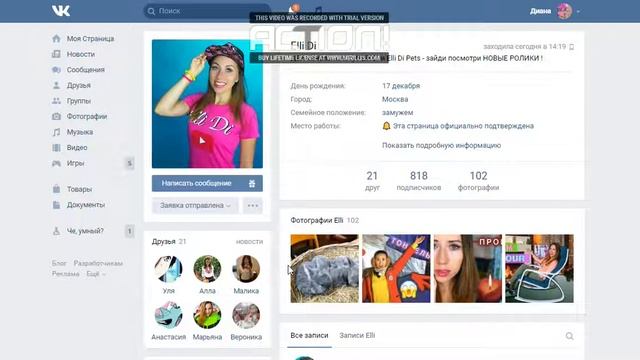640x360 pixels.
Task: Open the three-dots more actions button
Action: [253, 206]
